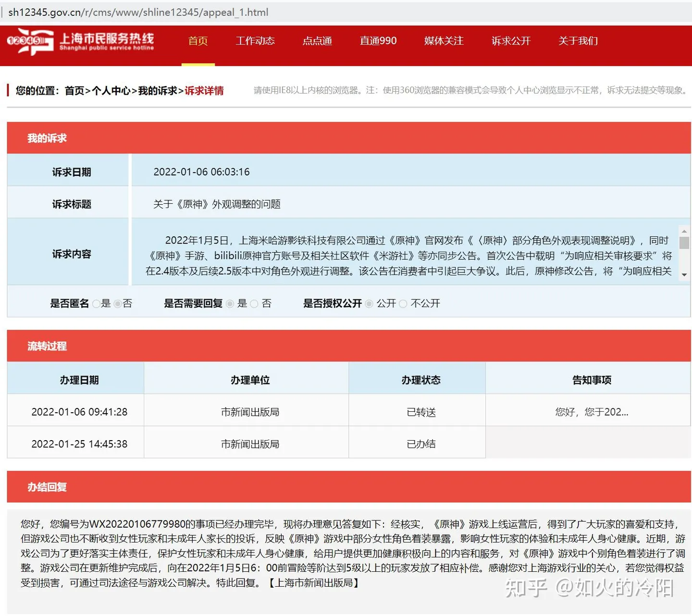Expand truncated 告知事项 text 您好，您于202...
The image size is (692, 616).
(592, 412)
